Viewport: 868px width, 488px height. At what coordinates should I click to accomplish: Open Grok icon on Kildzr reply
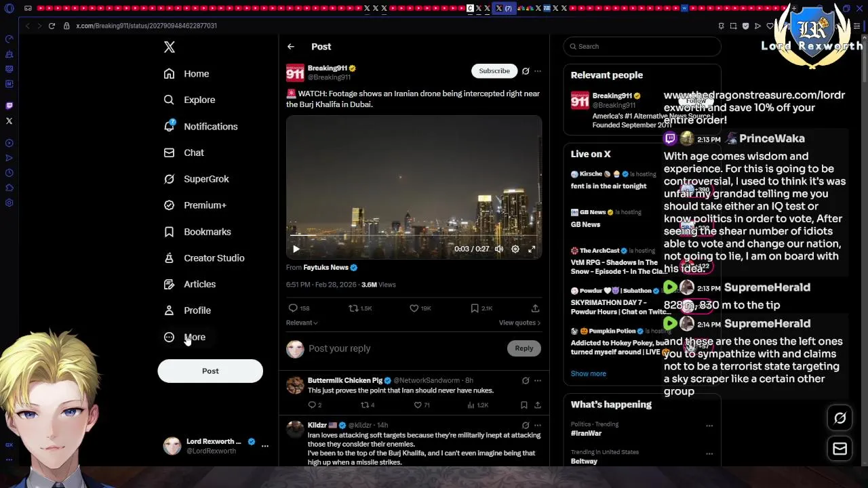click(x=526, y=426)
